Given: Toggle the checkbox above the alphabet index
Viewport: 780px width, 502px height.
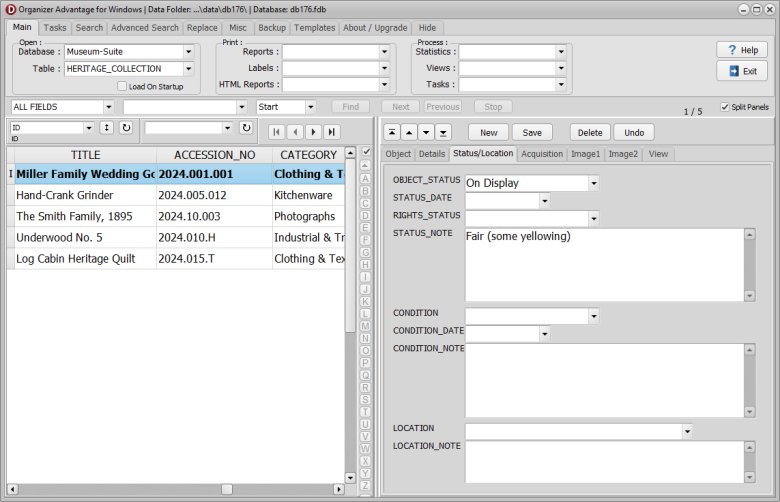Looking at the screenshot, I should click(x=366, y=152).
